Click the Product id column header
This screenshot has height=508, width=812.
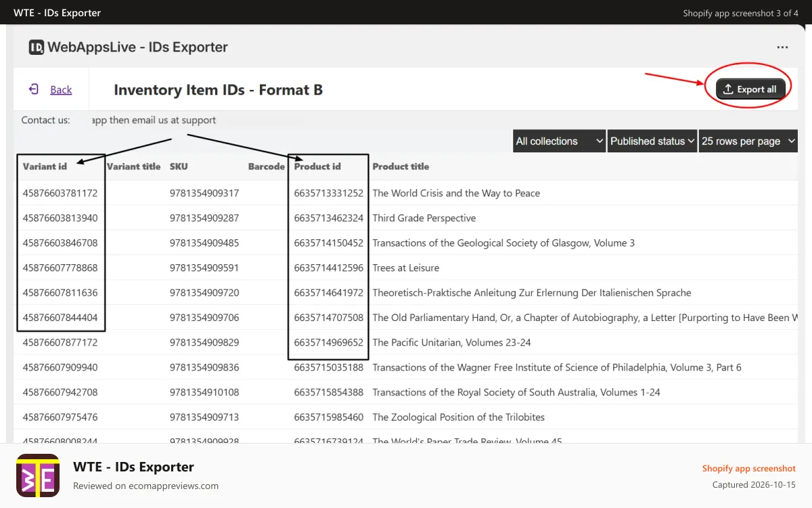pyautogui.click(x=317, y=166)
